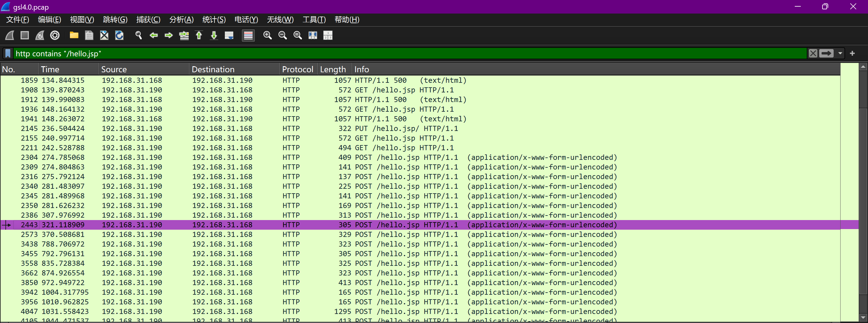Click the start capture shark fin icon
Viewport: 868px width, 323px height.
pos(10,35)
